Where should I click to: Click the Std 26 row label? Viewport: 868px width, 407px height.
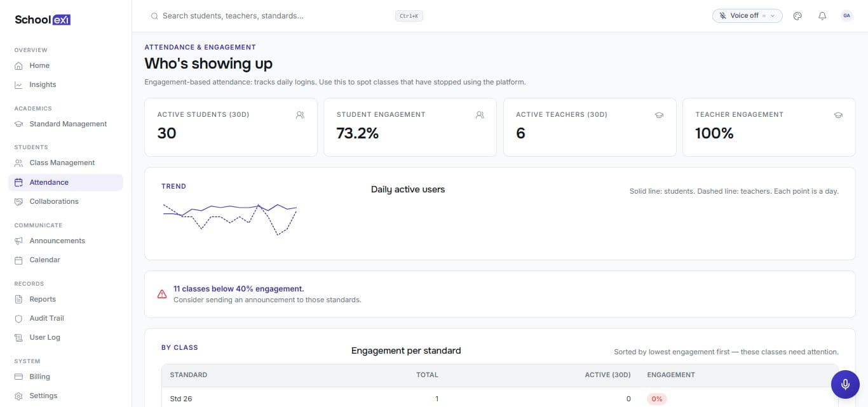[181, 399]
